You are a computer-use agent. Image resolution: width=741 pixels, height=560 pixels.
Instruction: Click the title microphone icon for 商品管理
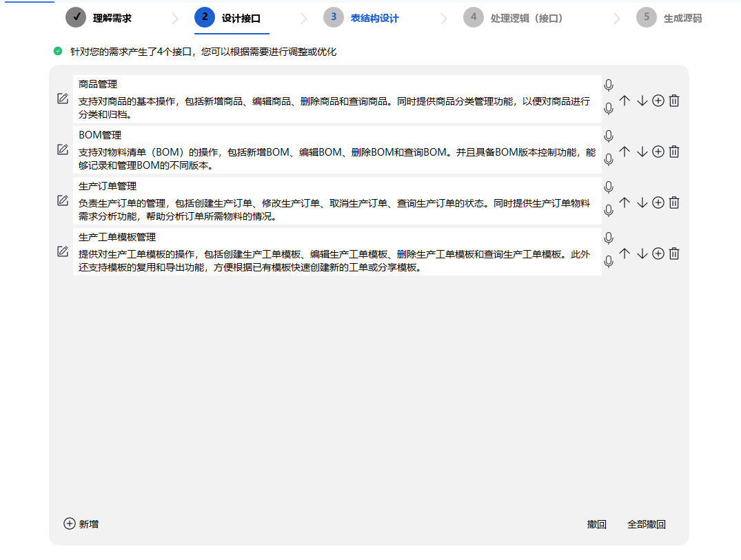click(x=609, y=85)
